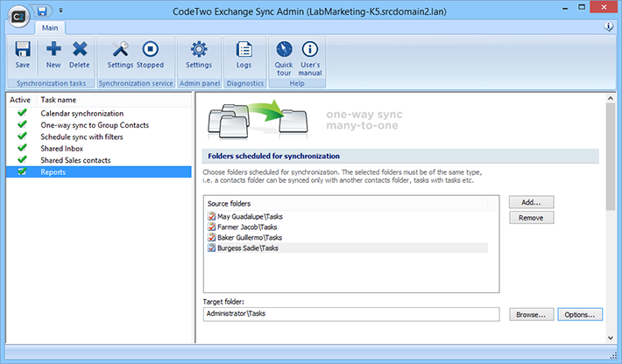
Task: Click the info icon at ribbon right
Action: coord(608,26)
